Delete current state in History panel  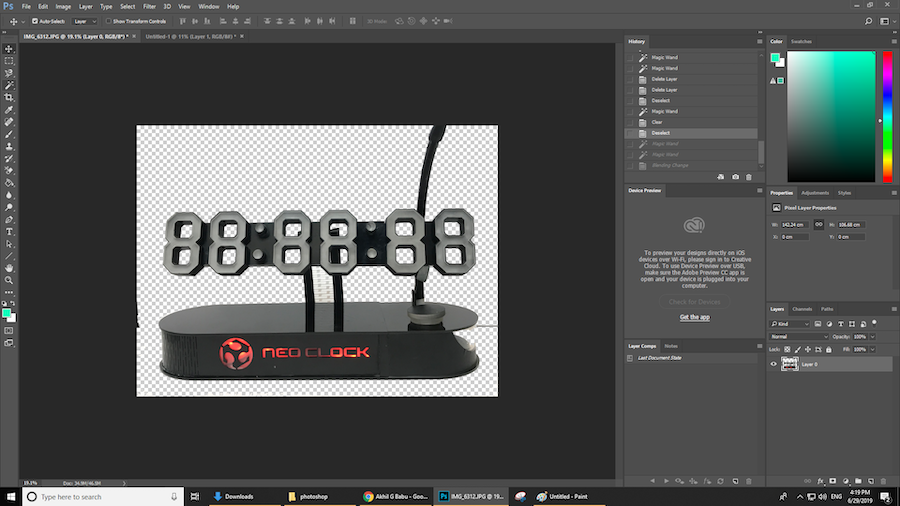point(748,177)
